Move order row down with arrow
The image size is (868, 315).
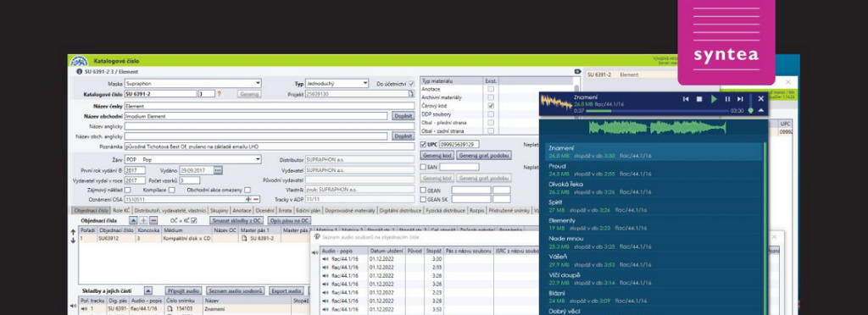pos(73,240)
